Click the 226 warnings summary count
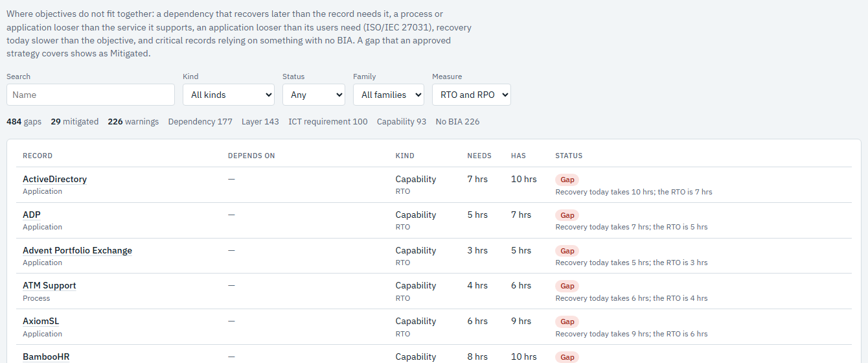Viewport: 868px width, 363px height. [x=133, y=121]
